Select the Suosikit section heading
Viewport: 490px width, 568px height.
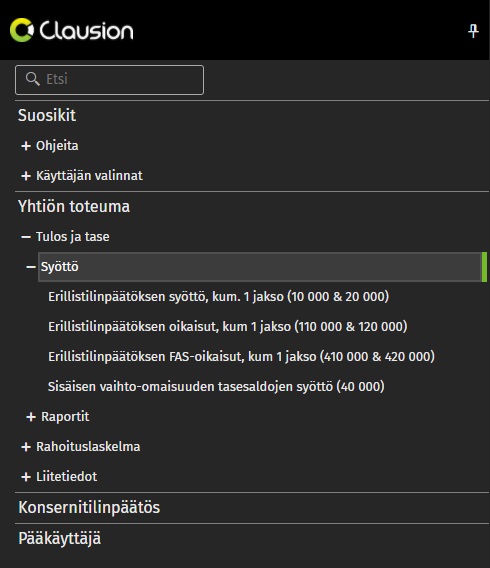click(47, 116)
